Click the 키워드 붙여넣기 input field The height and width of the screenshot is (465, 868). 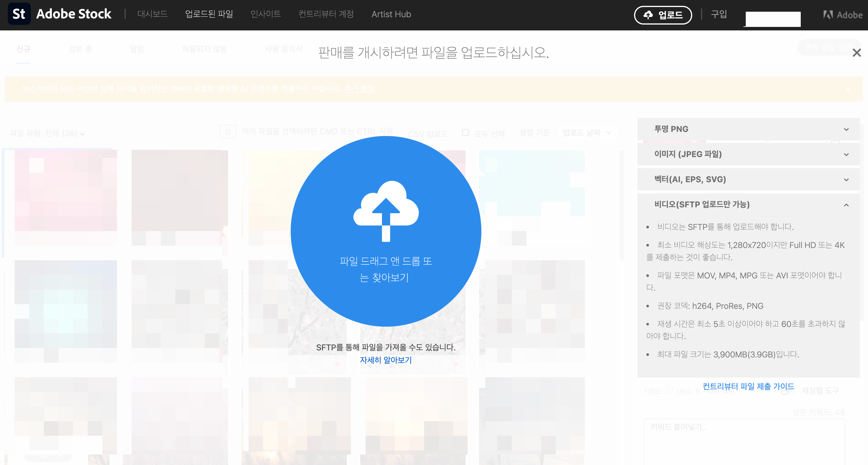click(x=744, y=442)
